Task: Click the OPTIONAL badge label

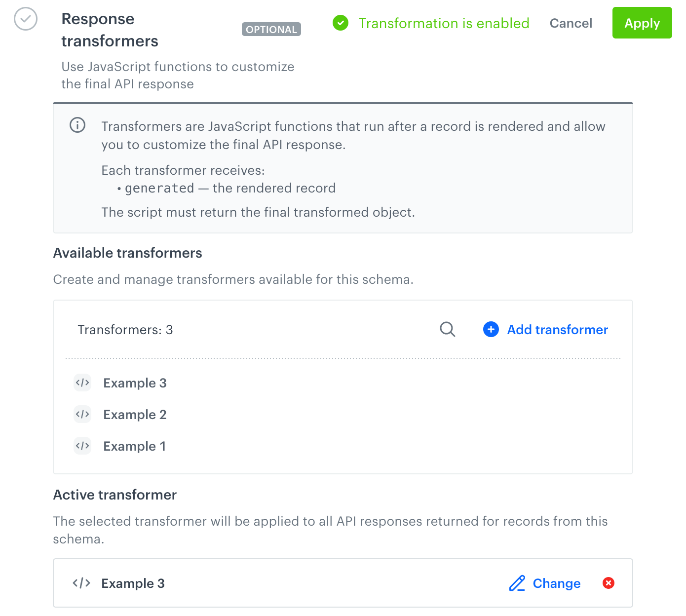Action: click(x=271, y=30)
